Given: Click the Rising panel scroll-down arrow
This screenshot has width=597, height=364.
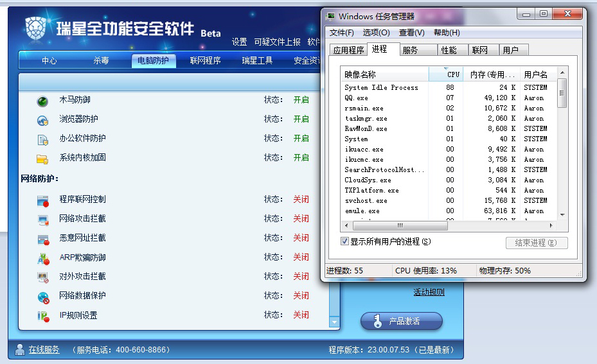Looking at the screenshot, I should [x=334, y=322].
